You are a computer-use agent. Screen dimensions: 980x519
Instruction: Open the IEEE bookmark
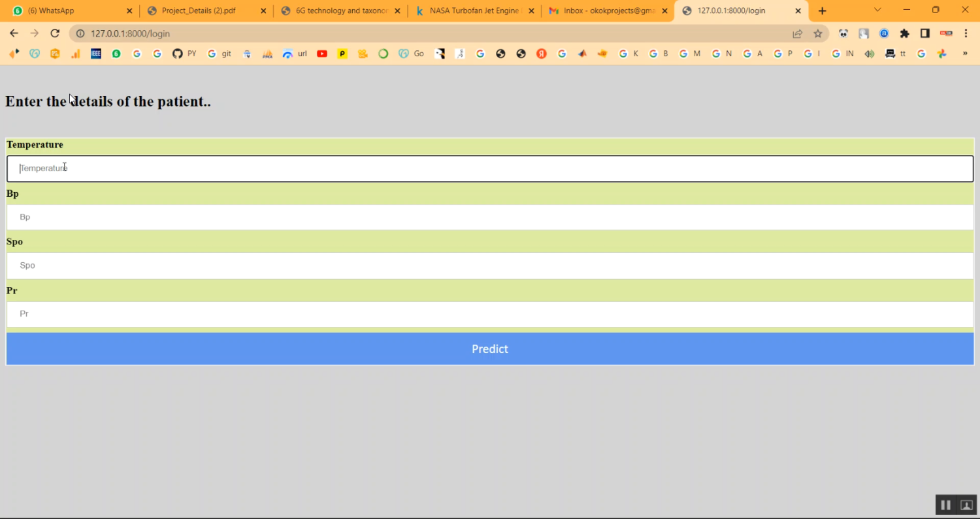click(96, 54)
